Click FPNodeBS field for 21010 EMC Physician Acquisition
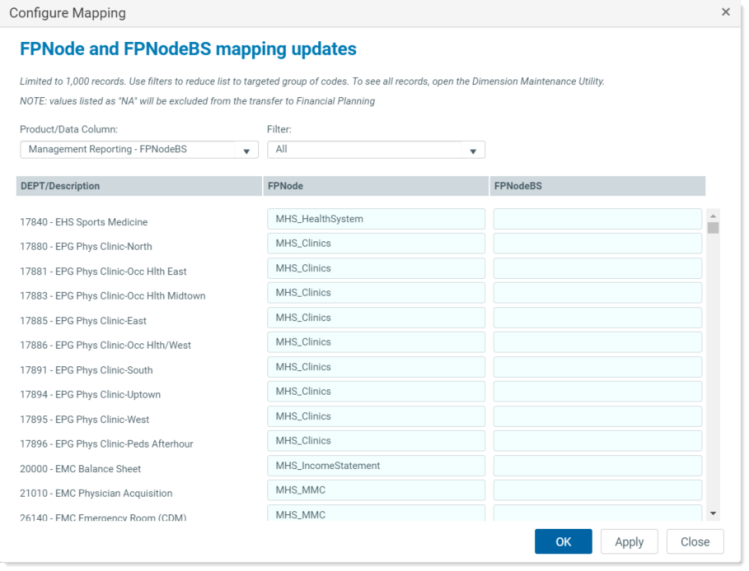This screenshot has width=749, height=571. pos(598,490)
